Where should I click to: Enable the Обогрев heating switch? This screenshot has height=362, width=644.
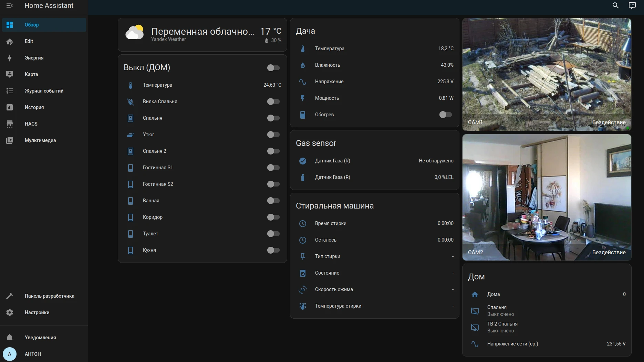pos(446,115)
